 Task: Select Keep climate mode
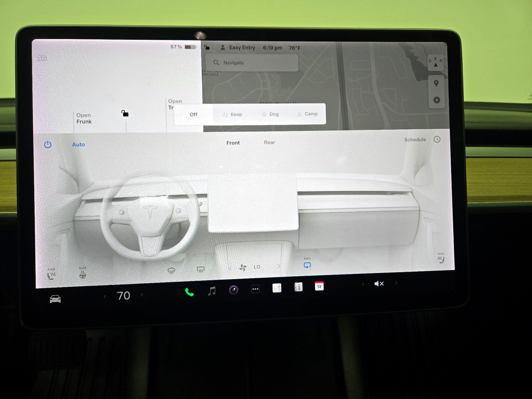point(232,114)
